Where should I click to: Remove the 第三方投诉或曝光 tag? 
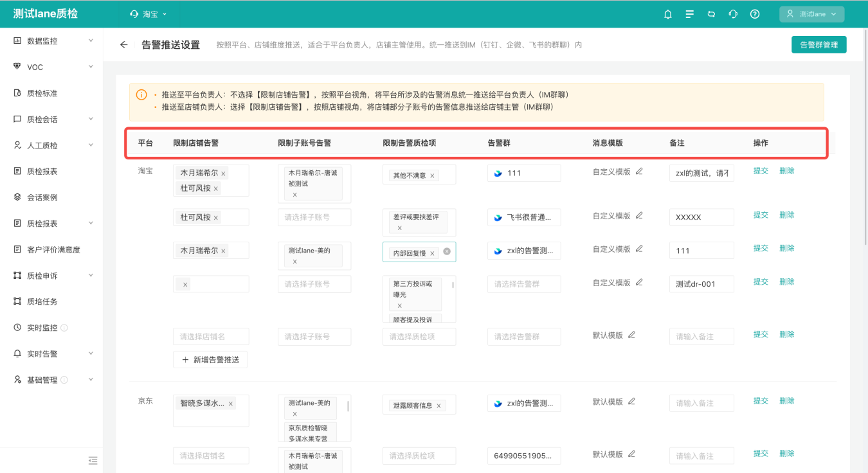click(399, 306)
